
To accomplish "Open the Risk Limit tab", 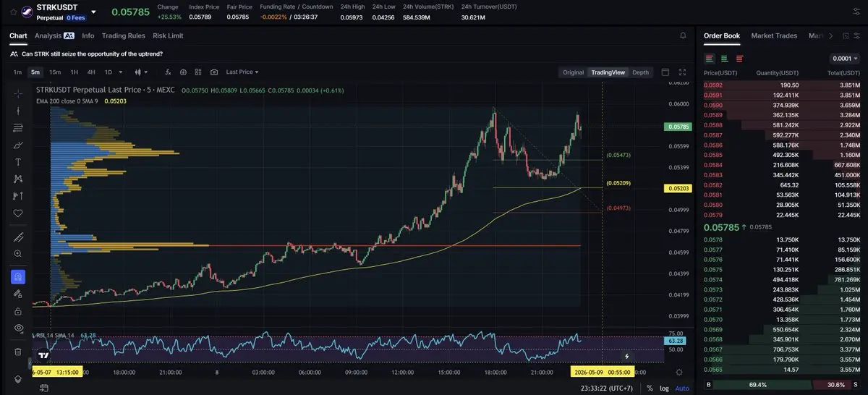I will point(168,35).
